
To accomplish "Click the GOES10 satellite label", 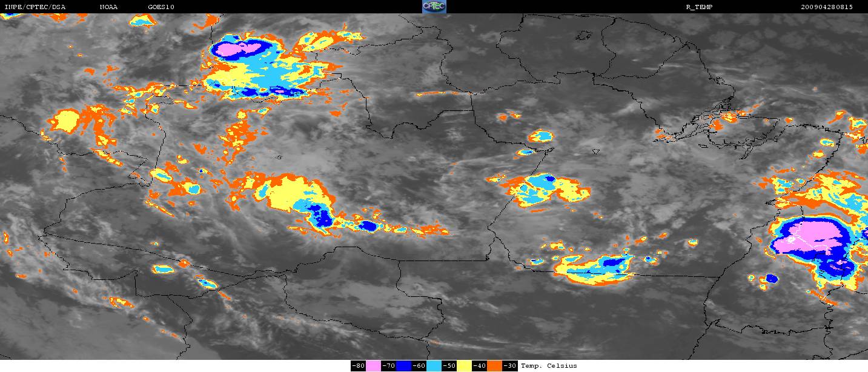I will point(161,7).
